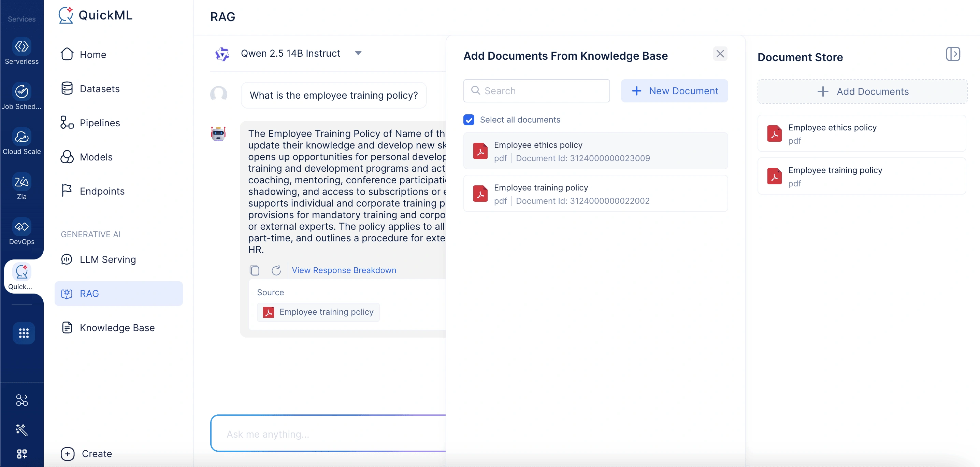Select Employee training policy in knowledge base list
The width and height of the screenshot is (980, 467).
pos(595,194)
